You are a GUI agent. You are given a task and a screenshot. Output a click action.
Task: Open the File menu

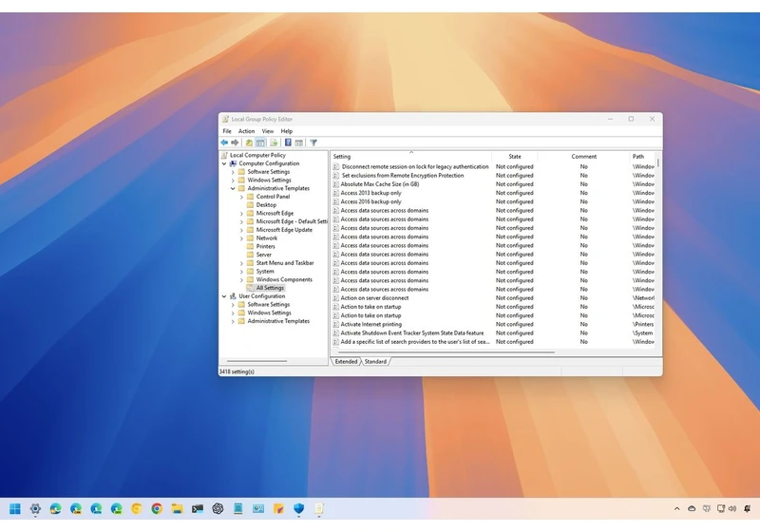click(x=227, y=131)
